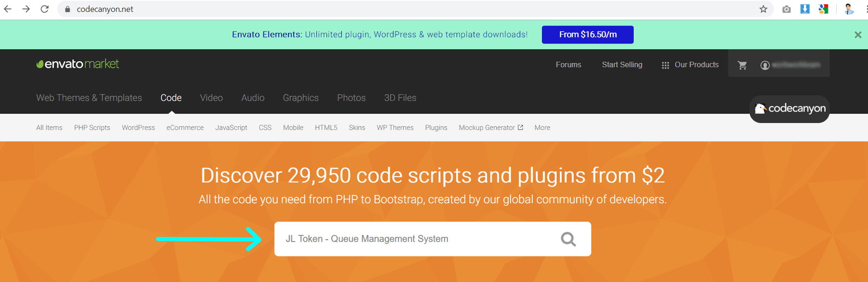Click the padlock site info icon
The image size is (868, 282).
pos(68,9)
